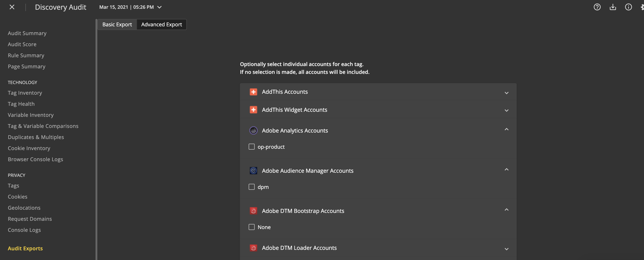Viewport: 644px width, 260px height.
Task: Open Audit Summary in sidebar
Action: 27,33
